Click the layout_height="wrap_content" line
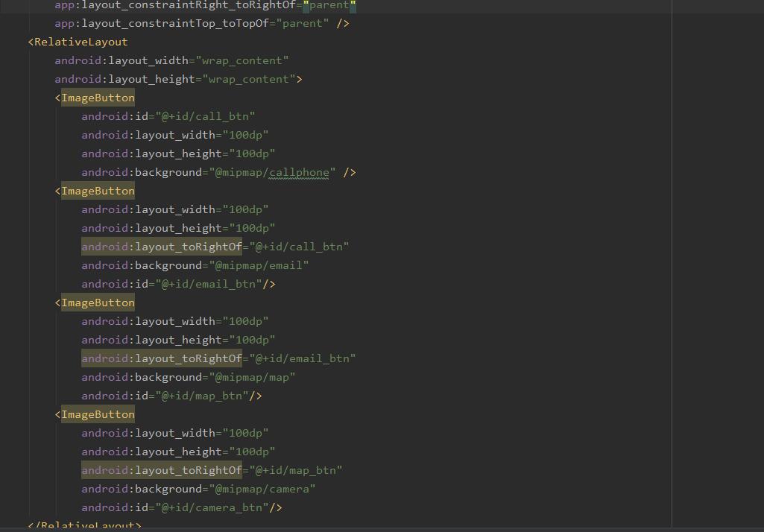The height and width of the screenshot is (532, 764). pyautogui.click(x=178, y=79)
